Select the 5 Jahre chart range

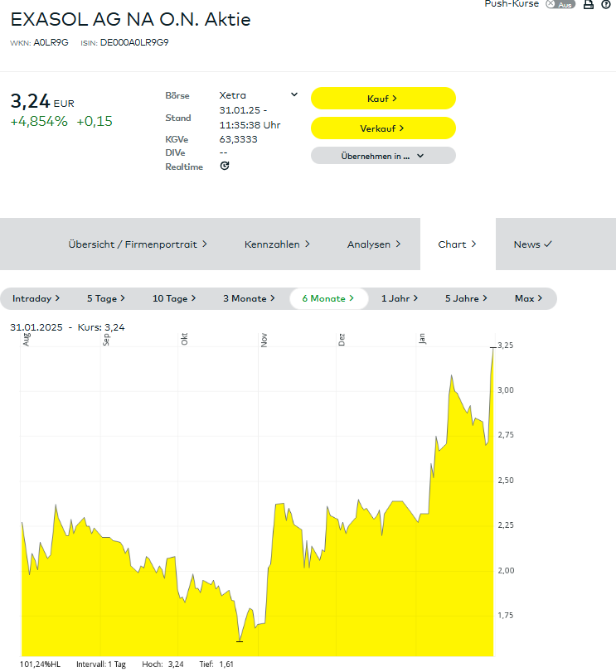(466, 299)
